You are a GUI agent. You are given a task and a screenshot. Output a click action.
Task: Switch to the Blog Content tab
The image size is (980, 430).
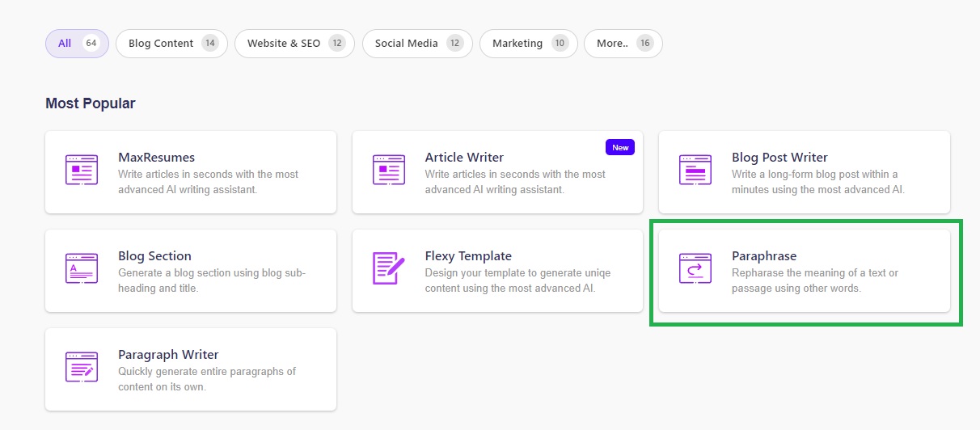click(x=171, y=44)
